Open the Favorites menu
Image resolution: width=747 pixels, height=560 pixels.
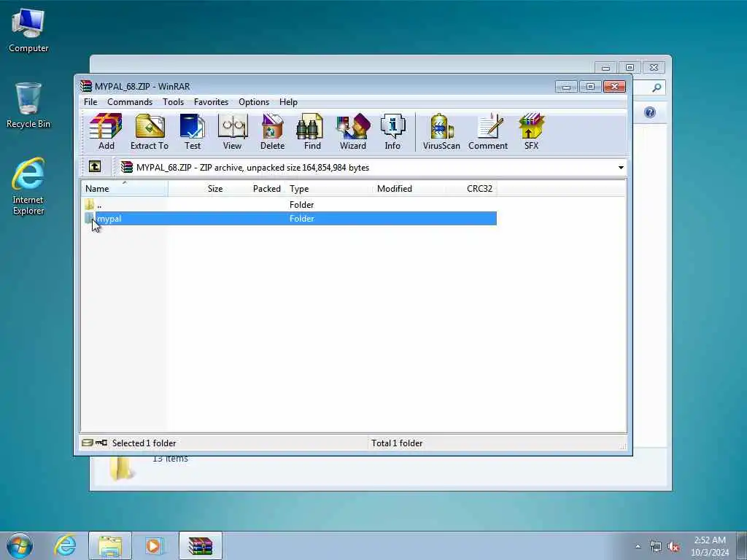click(x=211, y=102)
